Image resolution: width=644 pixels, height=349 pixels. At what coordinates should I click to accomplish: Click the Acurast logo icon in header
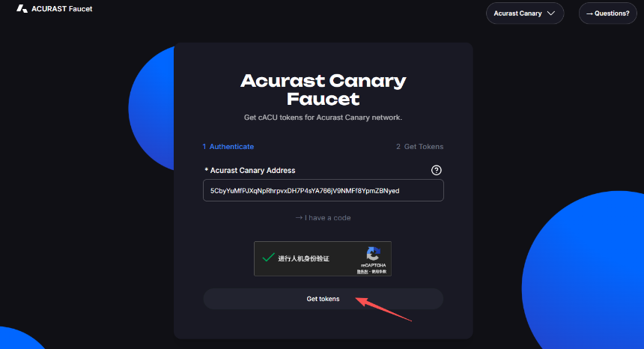(x=22, y=9)
